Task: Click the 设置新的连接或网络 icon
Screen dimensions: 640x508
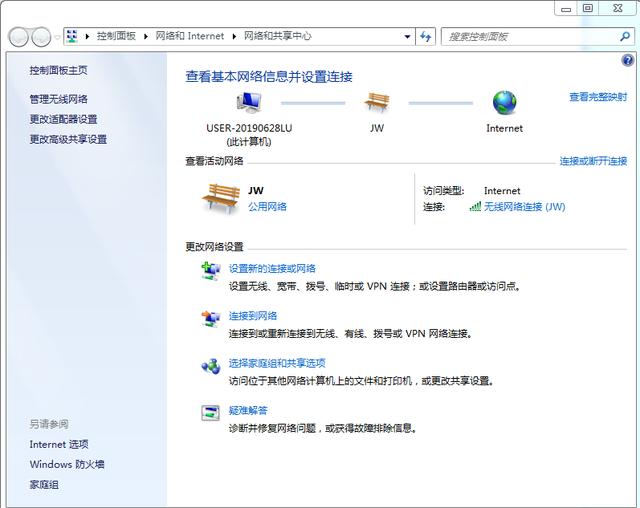Action: pos(211,271)
